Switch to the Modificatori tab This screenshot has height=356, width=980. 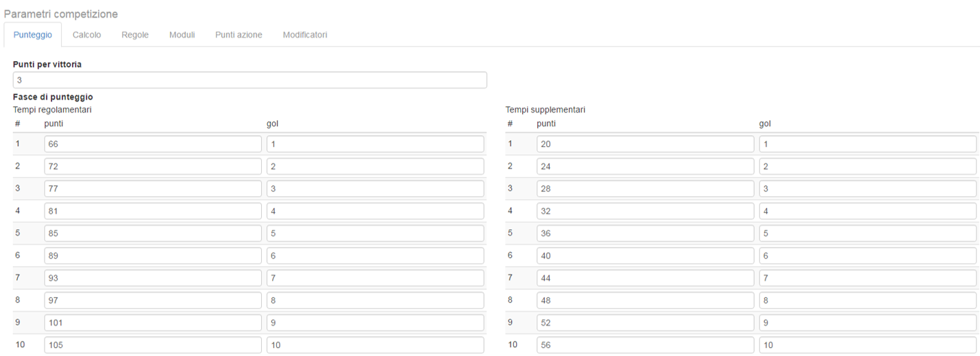coord(305,35)
